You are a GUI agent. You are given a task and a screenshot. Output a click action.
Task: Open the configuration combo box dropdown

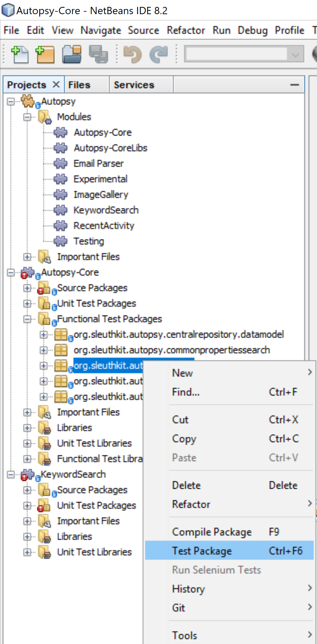click(295, 55)
